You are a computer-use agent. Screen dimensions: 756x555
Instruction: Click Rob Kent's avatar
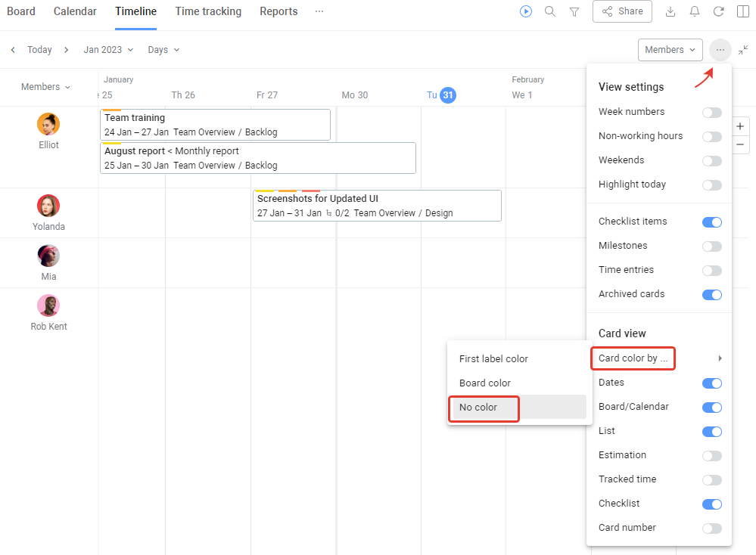pyautogui.click(x=48, y=305)
